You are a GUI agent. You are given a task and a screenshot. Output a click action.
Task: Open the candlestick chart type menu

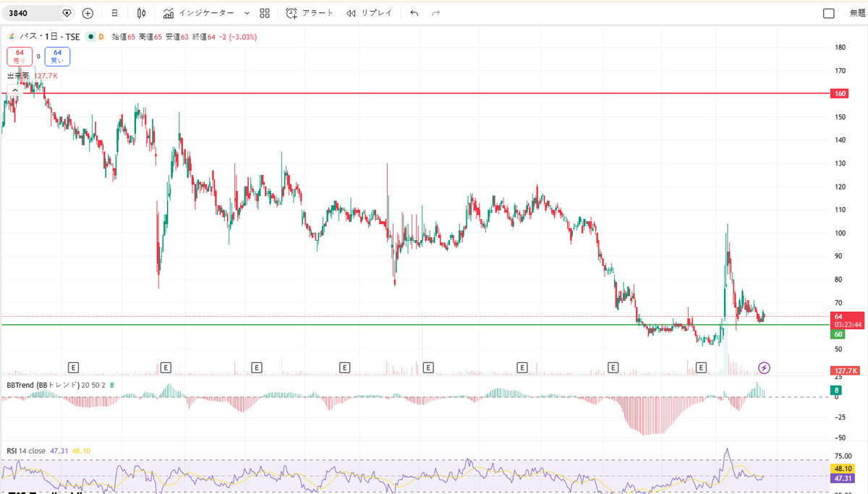tap(141, 13)
